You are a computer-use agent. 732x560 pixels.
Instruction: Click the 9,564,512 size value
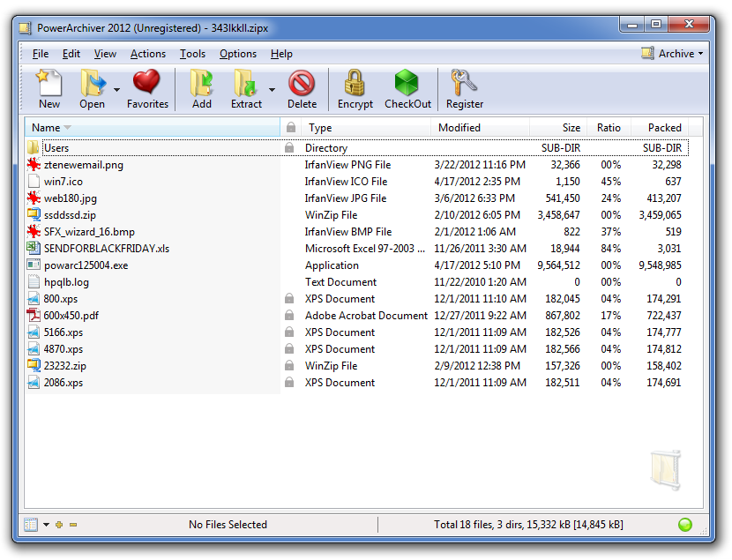point(559,265)
